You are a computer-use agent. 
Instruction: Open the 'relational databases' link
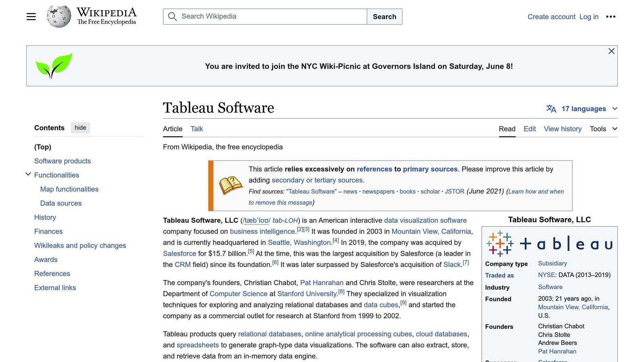tap(270, 334)
